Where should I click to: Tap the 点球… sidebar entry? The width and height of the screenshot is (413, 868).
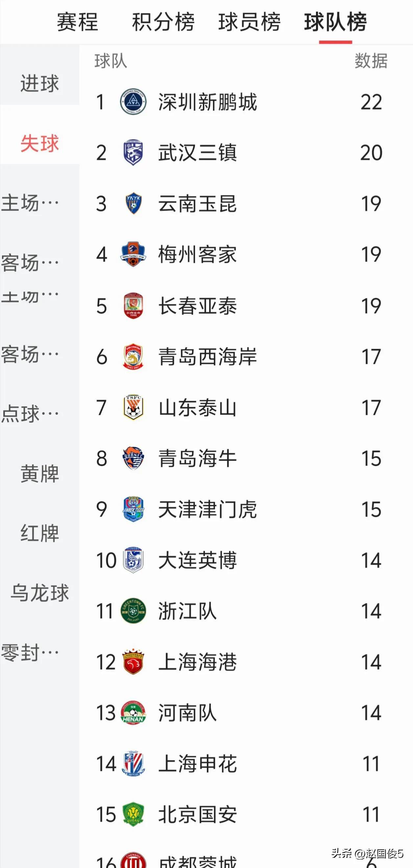click(x=30, y=414)
